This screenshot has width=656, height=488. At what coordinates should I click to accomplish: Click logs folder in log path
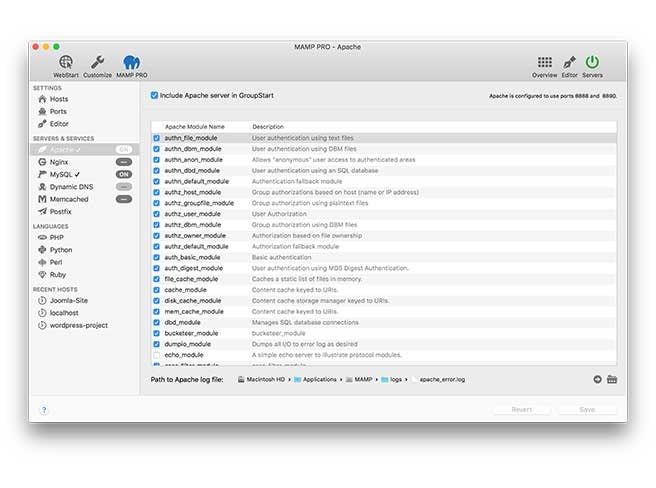(x=392, y=380)
